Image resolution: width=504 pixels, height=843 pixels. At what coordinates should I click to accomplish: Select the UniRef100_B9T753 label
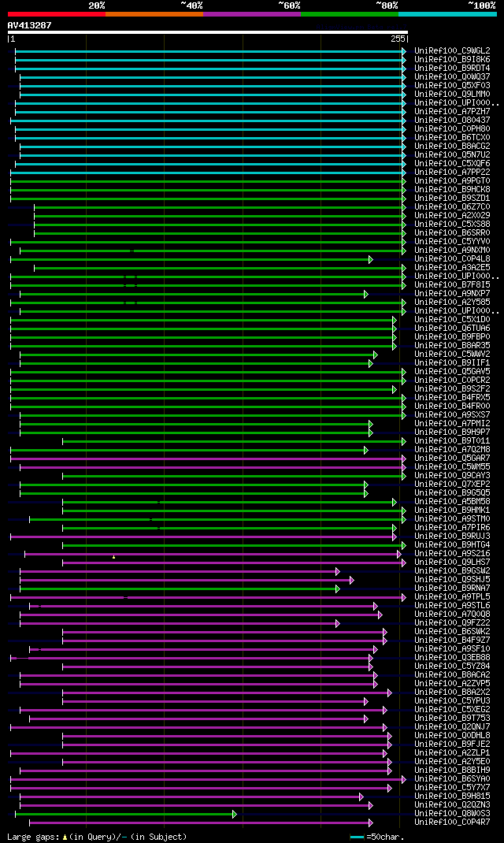[x=452, y=719]
